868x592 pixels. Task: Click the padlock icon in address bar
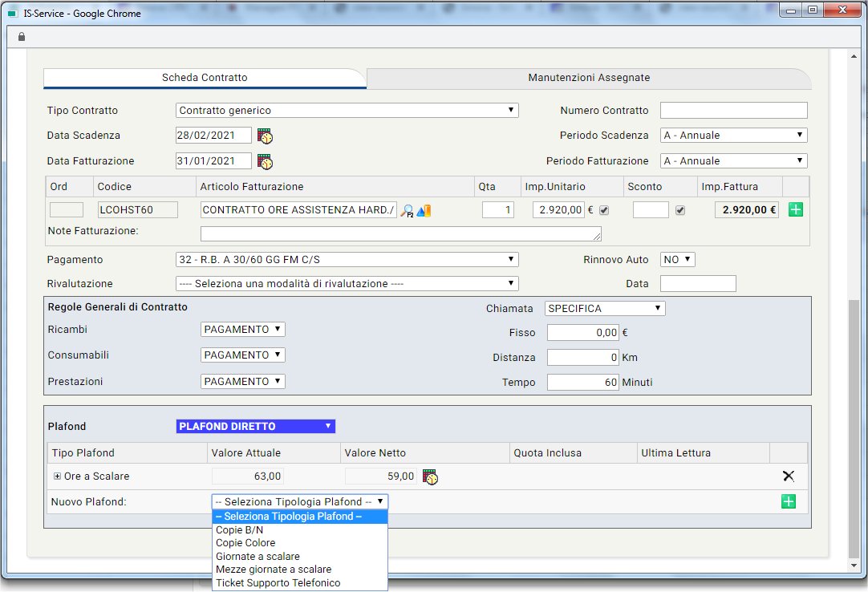click(22, 37)
